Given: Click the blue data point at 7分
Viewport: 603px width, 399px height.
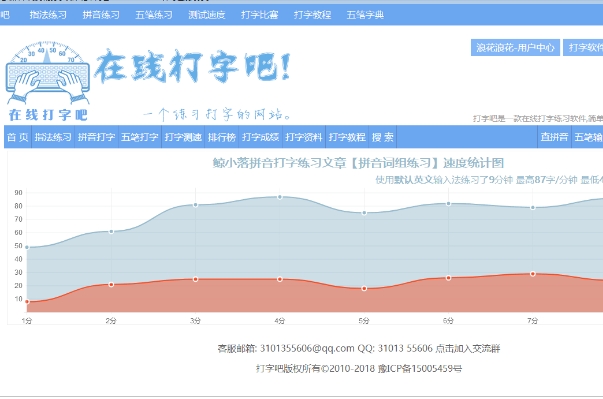Looking at the screenshot, I should coord(533,208).
